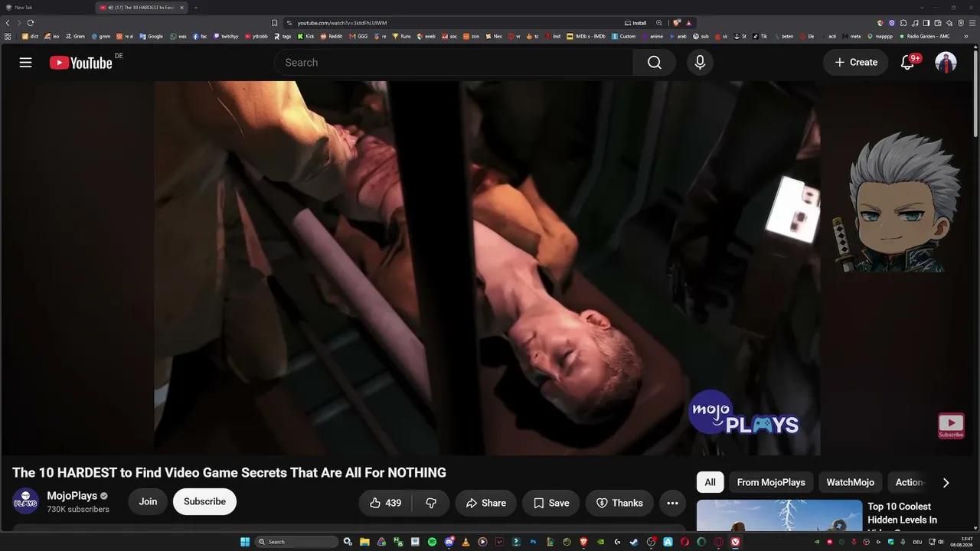The image size is (980, 551).
Task: Join the MojoPlays channel membership
Action: (148, 502)
